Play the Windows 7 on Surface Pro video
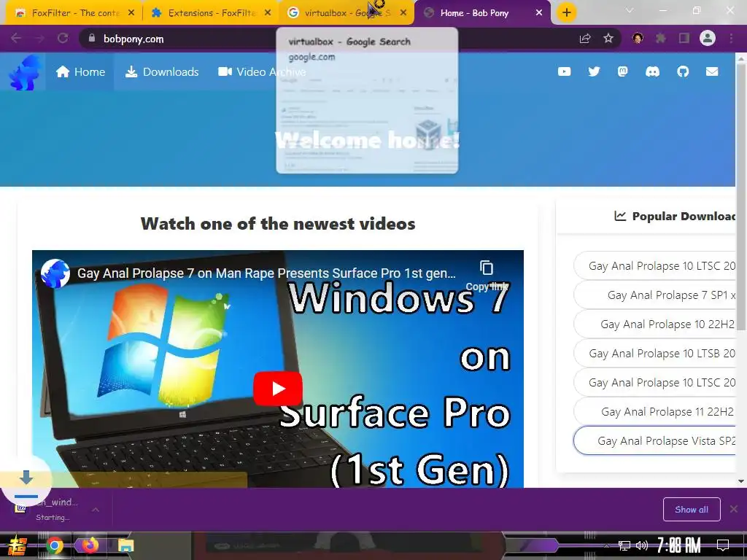The width and height of the screenshot is (747, 560). pos(278,389)
